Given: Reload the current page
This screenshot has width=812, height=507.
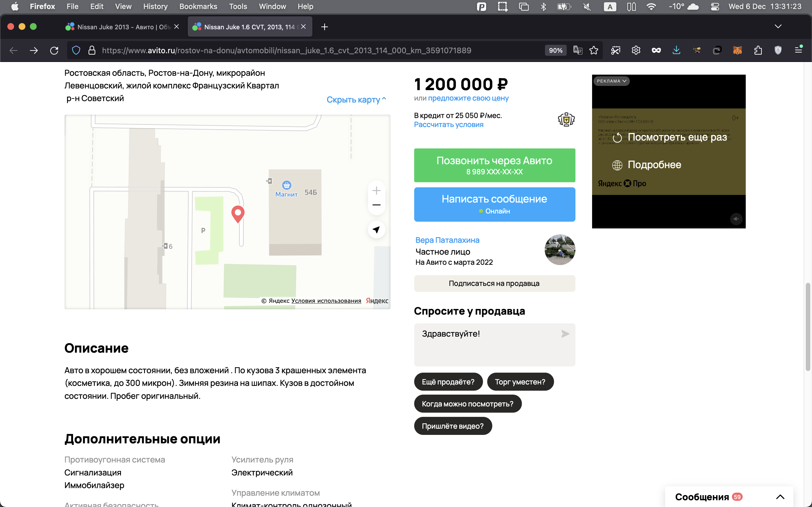Looking at the screenshot, I should pos(54,51).
